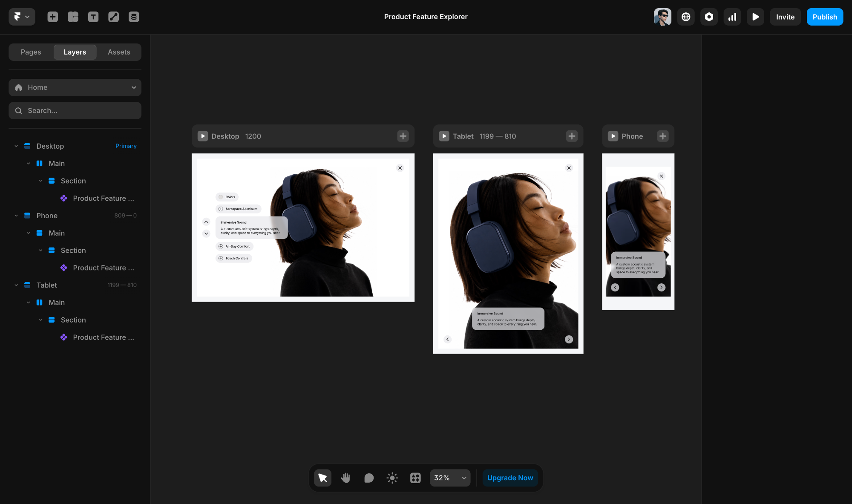Select the Desktop layer row
Viewport: 852px width, 504px height.
click(x=75, y=146)
